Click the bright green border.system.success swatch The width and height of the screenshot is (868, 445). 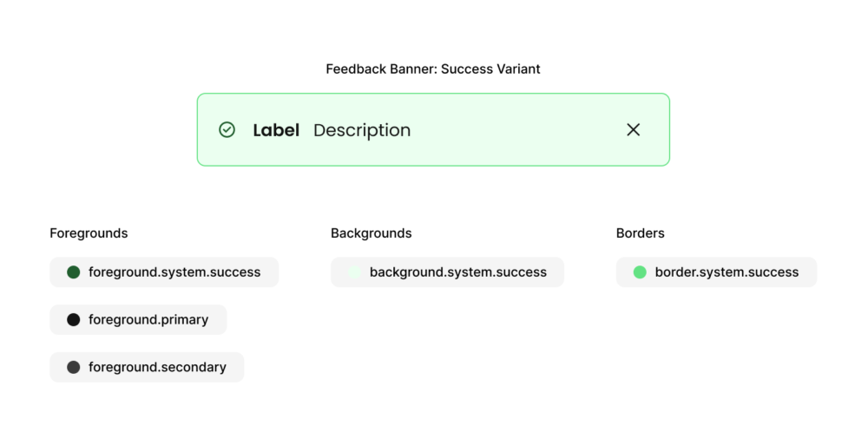point(640,272)
